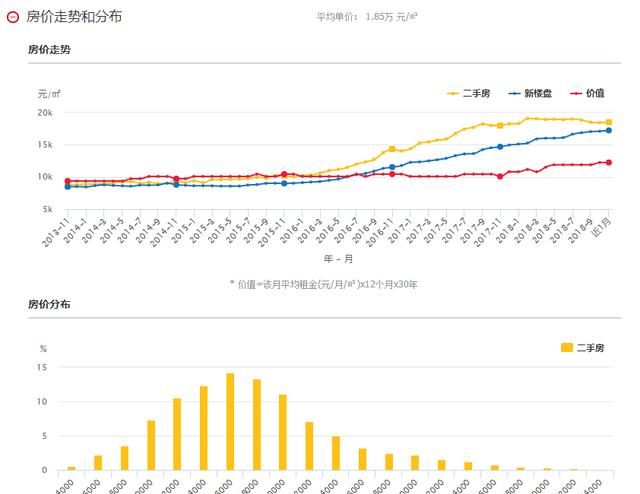The width and height of the screenshot is (640, 494).
Task: Toggle the 二手房 legend in the distribution chart
Action: tap(582, 348)
